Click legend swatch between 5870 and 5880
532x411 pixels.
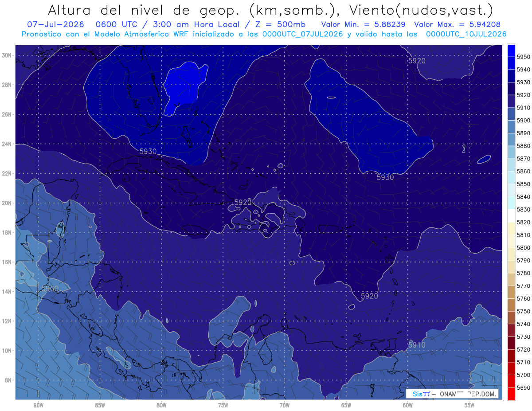[x=511, y=152]
